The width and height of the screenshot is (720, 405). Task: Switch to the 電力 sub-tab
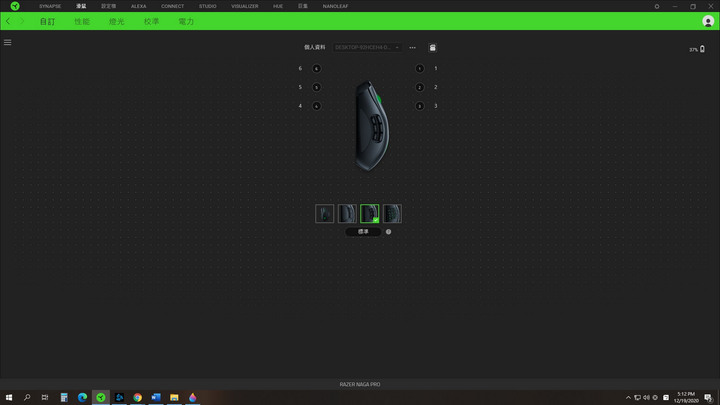(186, 21)
